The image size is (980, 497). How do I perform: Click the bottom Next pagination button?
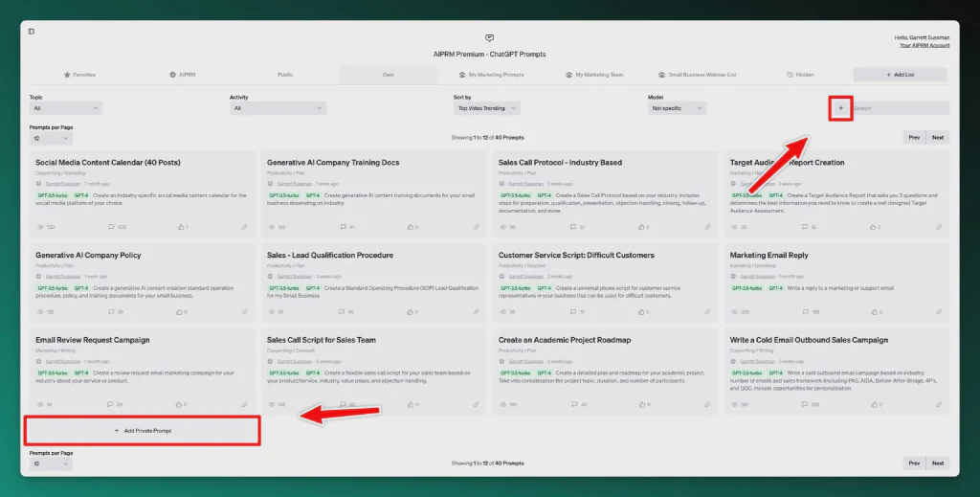938,463
